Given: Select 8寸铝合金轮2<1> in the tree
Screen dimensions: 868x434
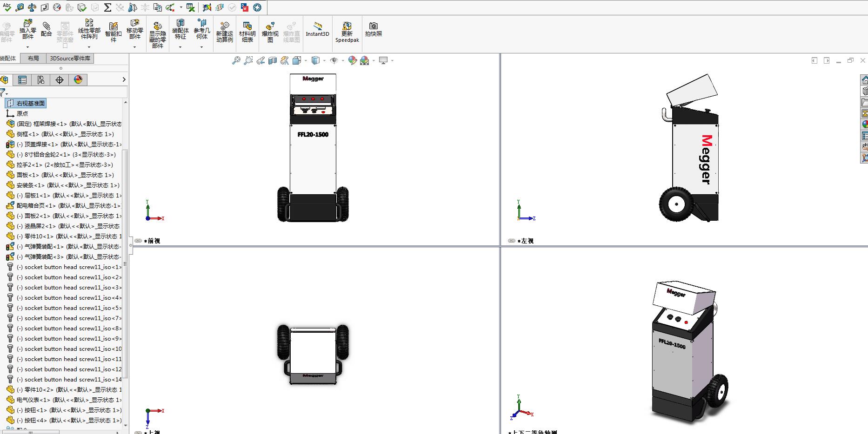Looking at the screenshot, I should point(61,154).
